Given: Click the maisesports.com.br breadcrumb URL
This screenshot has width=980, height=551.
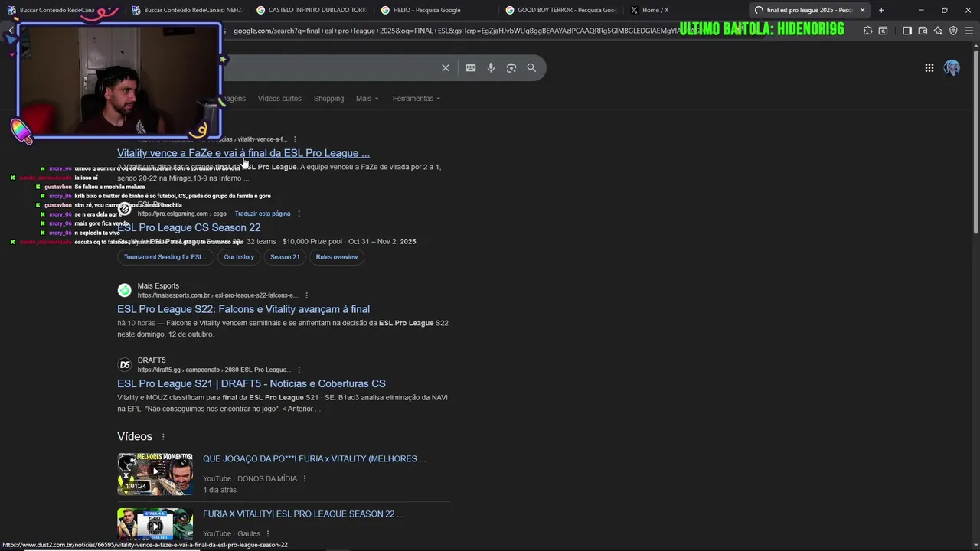Looking at the screenshot, I should point(217,295).
